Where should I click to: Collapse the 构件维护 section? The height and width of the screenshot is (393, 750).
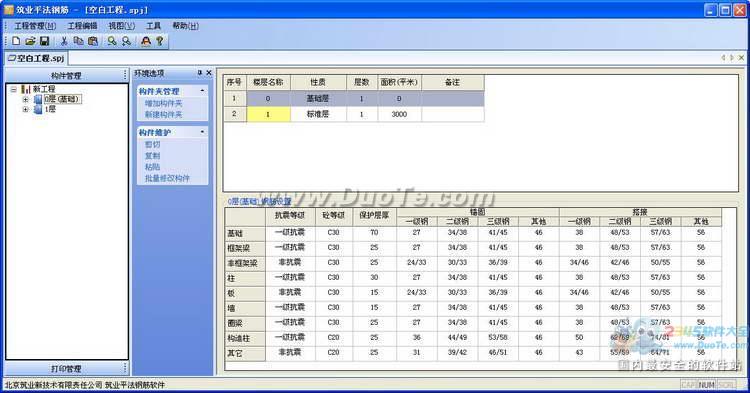(x=202, y=132)
